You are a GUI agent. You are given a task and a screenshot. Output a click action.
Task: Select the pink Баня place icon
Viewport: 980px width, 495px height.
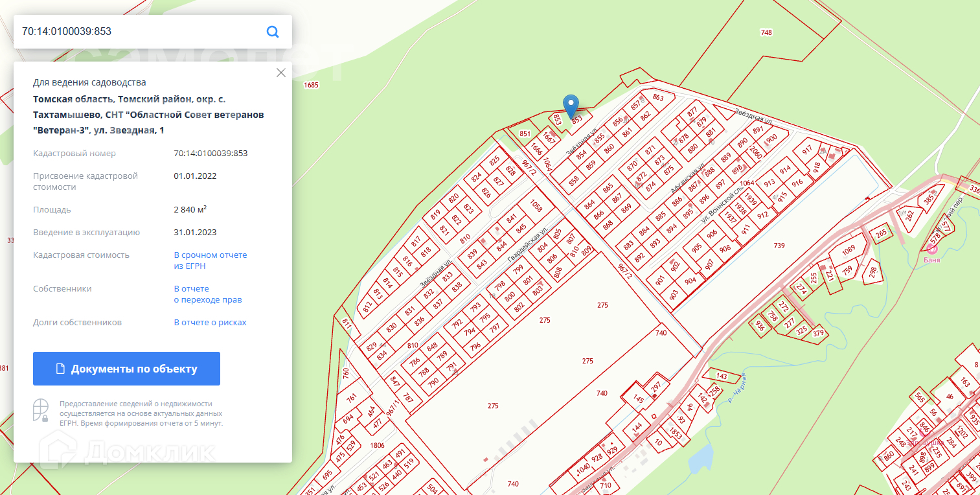point(932,248)
